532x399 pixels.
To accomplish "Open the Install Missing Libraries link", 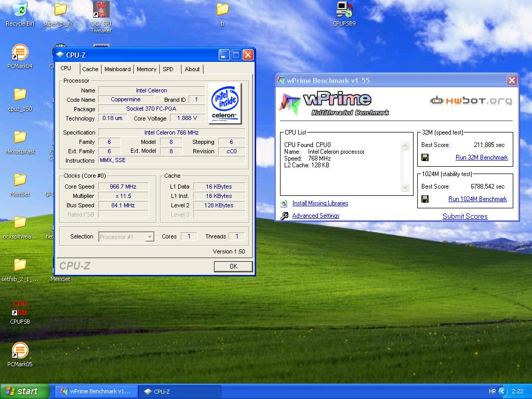I will 320,203.
